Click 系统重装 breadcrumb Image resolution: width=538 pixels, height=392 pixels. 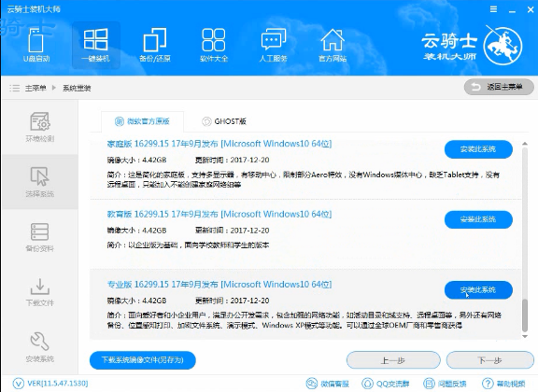(77, 88)
